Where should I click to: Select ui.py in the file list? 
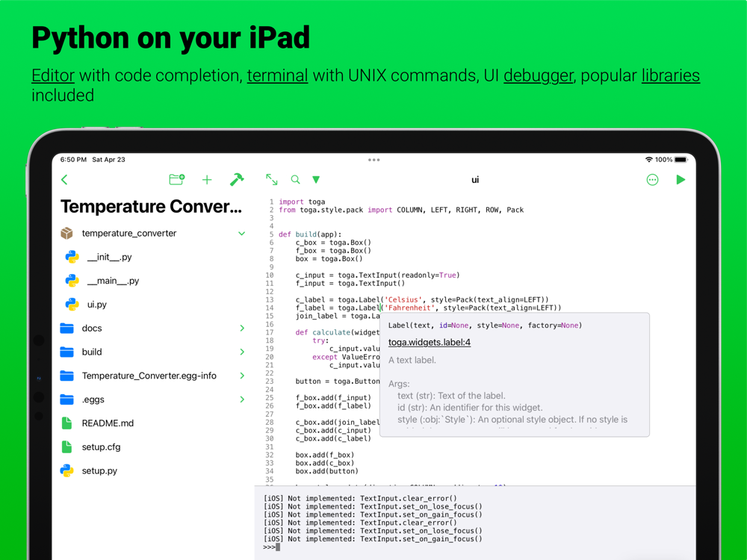pyautogui.click(x=96, y=305)
